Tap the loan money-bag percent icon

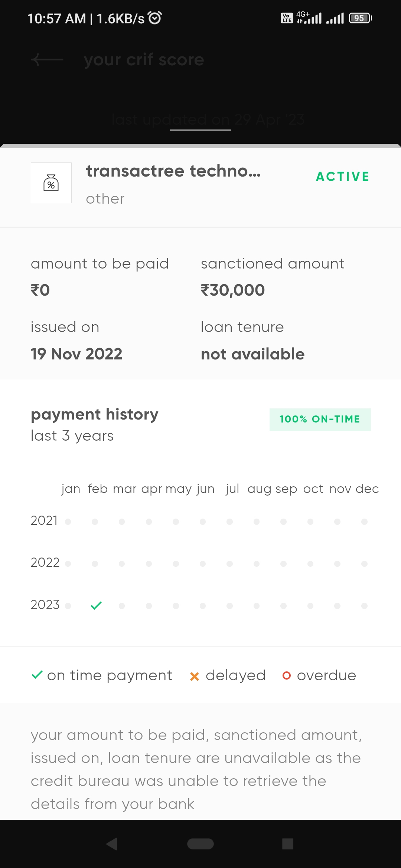pos(51,183)
